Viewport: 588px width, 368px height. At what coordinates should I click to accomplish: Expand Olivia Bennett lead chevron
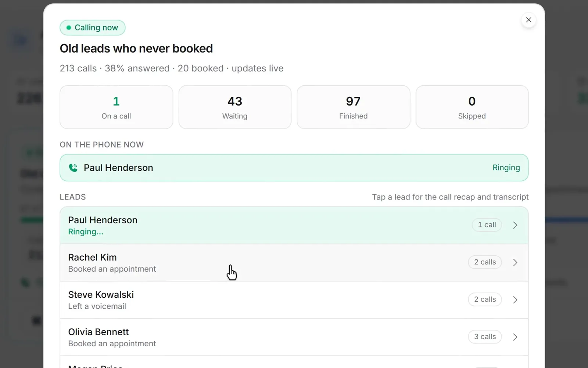click(x=515, y=337)
